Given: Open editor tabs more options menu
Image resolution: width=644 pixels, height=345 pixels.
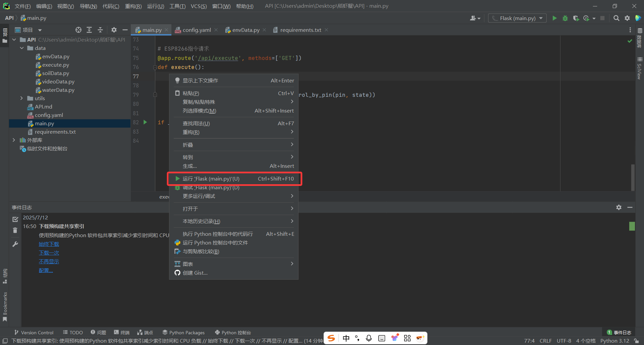Looking at the screenshot, I should pyautogui.click(x=630, y=30).
